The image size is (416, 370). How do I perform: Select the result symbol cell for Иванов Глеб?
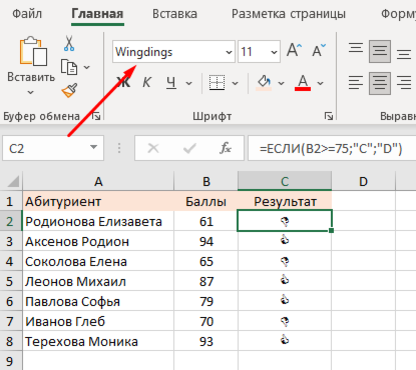click(x=285, y=321)
